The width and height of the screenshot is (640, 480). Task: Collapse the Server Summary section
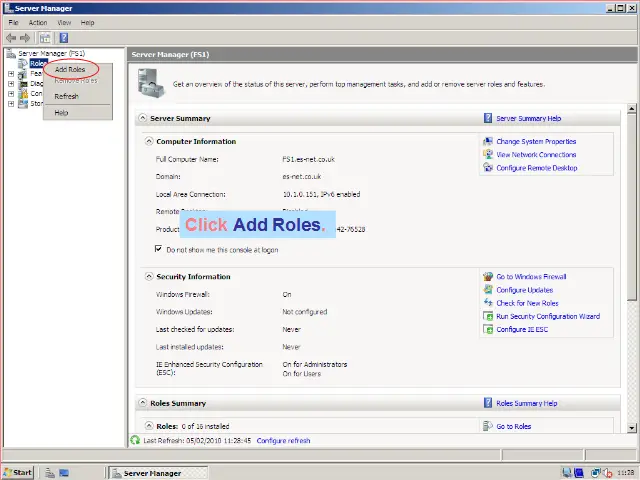[x=142, y=118]
